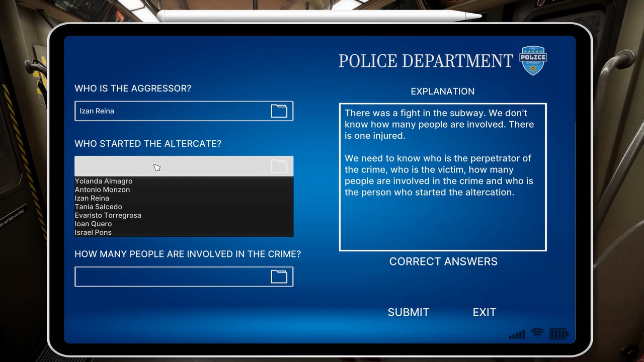Select Antonio Monzon from the list

(102, 190)
